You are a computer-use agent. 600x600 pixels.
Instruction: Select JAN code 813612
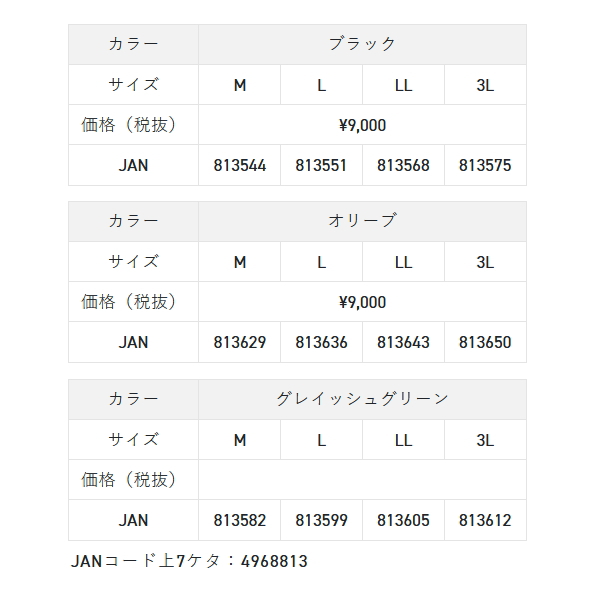485,520
